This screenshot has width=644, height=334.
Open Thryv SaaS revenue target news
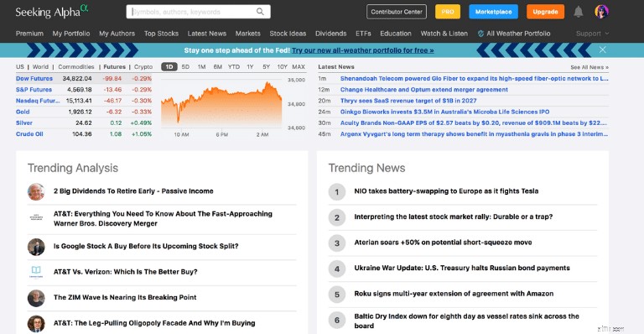(408, 101)
